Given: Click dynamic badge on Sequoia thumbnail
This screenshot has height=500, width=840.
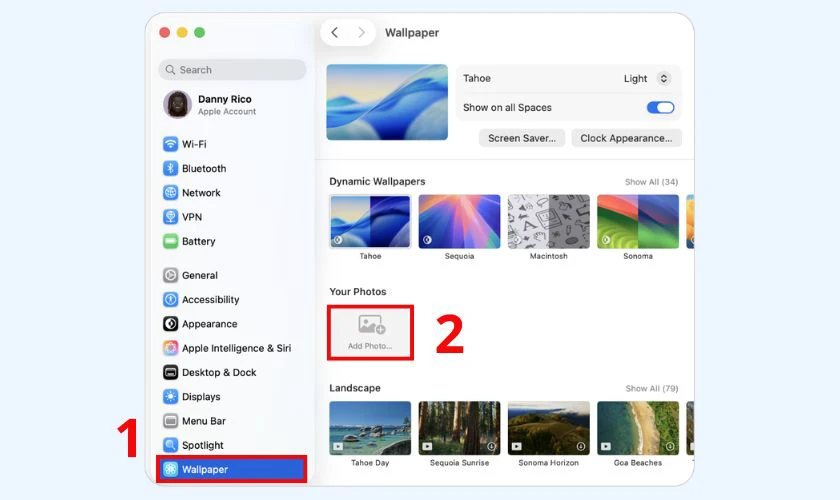Looking at the screenshot, I should pyautogui.click(x=427, y=240).
